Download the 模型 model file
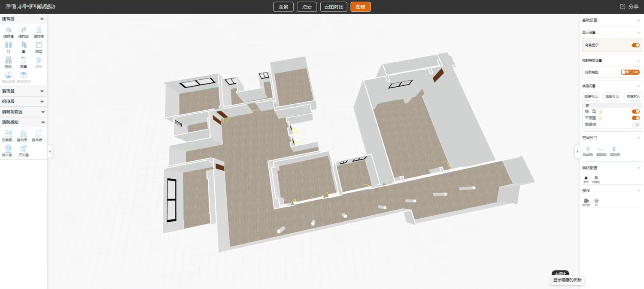Viewport: 644px width, 289px height. (x=601, y=111)
